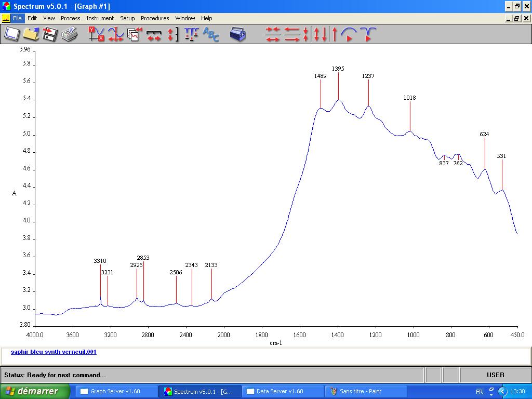Image resolution: width=532 pixels, height=399 pixels.
Task: Open the Procedures menu
Action: pos(155,18)
